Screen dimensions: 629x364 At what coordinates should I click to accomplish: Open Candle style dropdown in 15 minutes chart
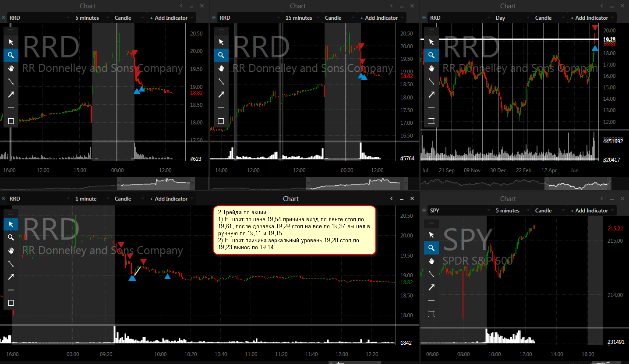coord(339,18)
